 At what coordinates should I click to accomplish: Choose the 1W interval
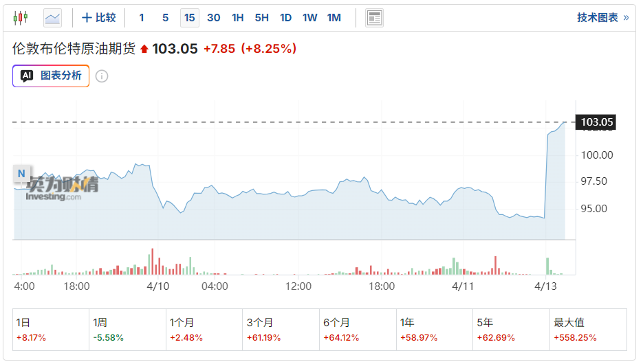(x=309, y=18)
